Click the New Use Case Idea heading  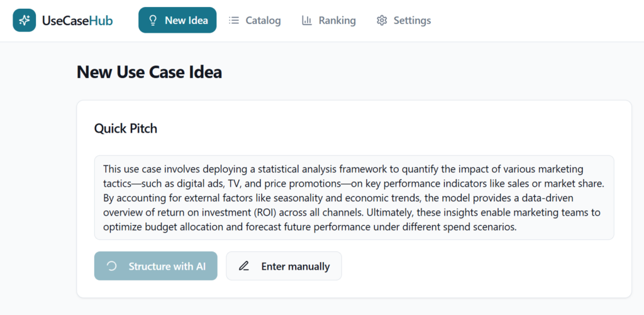click(149, 72)
